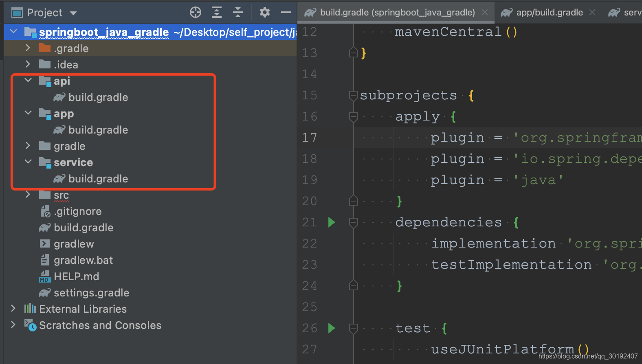Fold the dependencies block at line 21
The image size is (642, 364).
[x=354, y=222]
